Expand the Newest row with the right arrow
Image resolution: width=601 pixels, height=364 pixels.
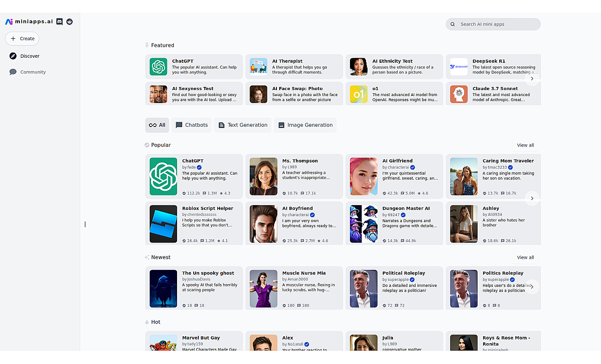tap(532, 286)
